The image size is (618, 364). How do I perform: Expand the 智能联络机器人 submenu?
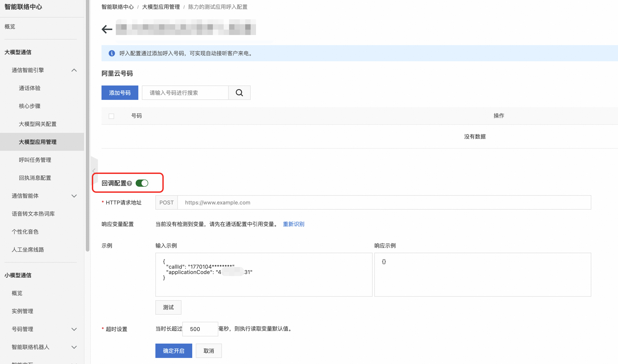click(x=74, y=347)
